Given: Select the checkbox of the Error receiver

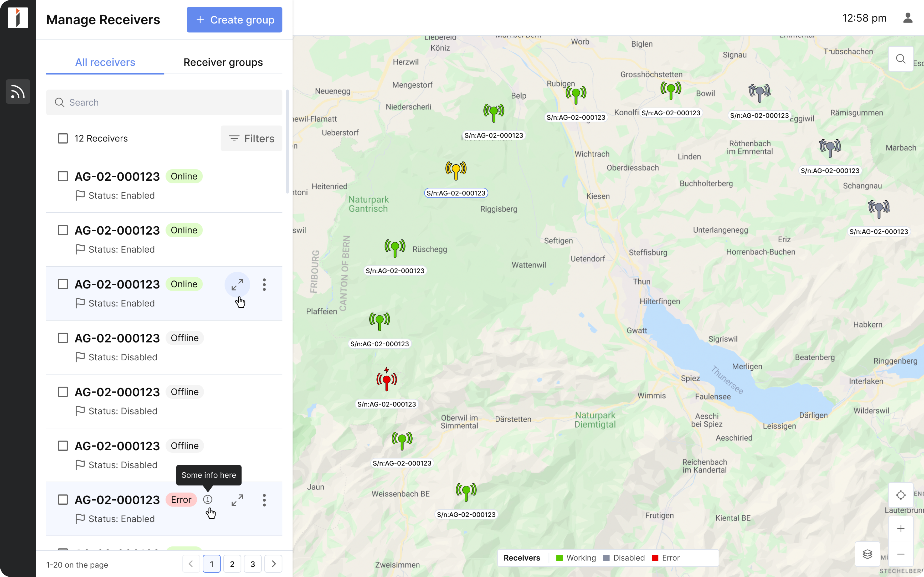Looking at the screenshot, I should pyautogui.click(x=63, y=499).
